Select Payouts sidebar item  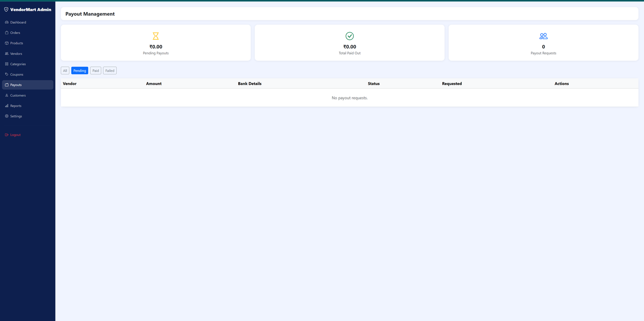[27, 85]
